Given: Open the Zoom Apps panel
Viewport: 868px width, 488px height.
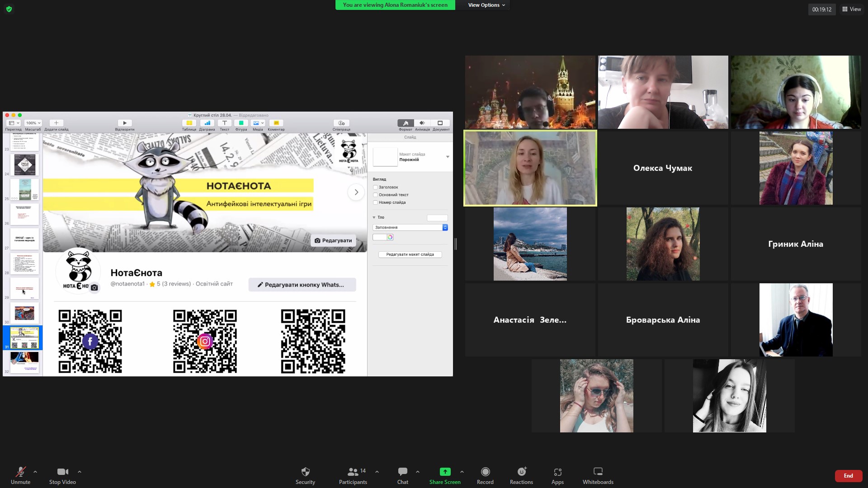Looking at the screenshot, I should (x=557, y=475).
